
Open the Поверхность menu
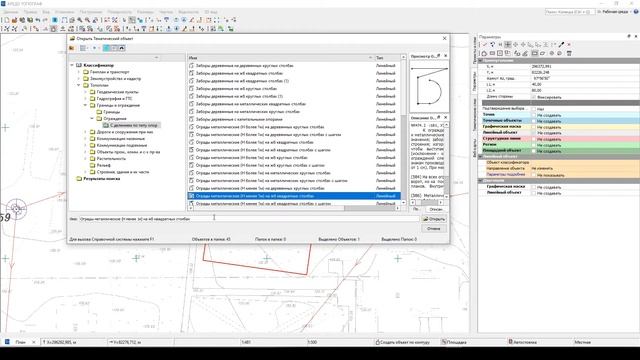(x=120, y=12)
